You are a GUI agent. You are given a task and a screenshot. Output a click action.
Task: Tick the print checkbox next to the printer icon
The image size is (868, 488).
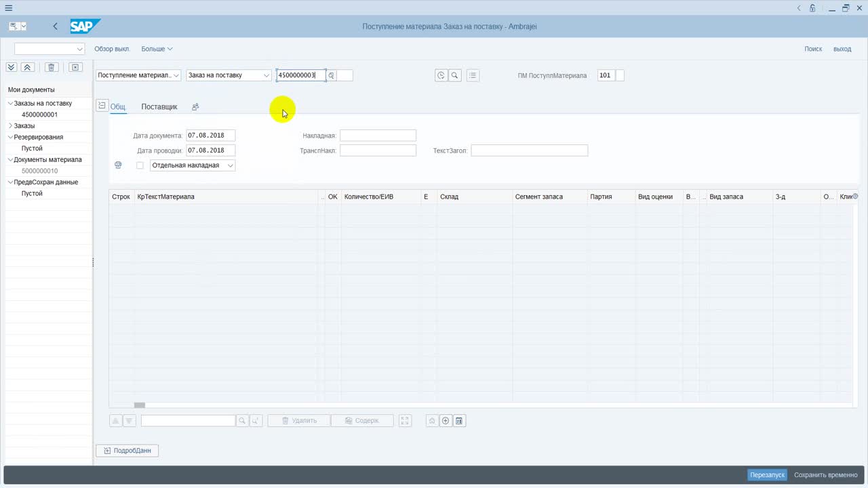[x=140, y=165]
